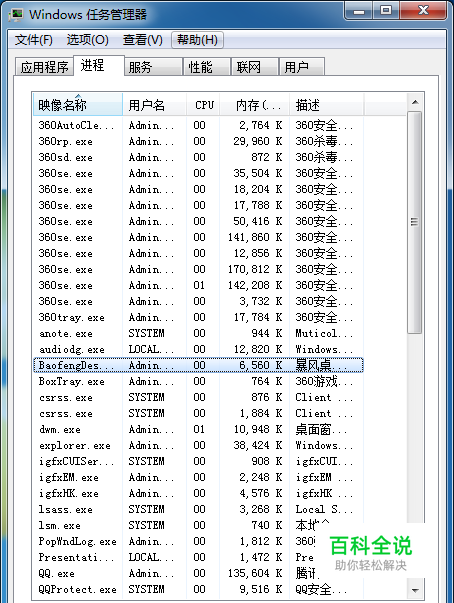
Task: Select the 360rp.exe process
Action: tap(198, 142)
